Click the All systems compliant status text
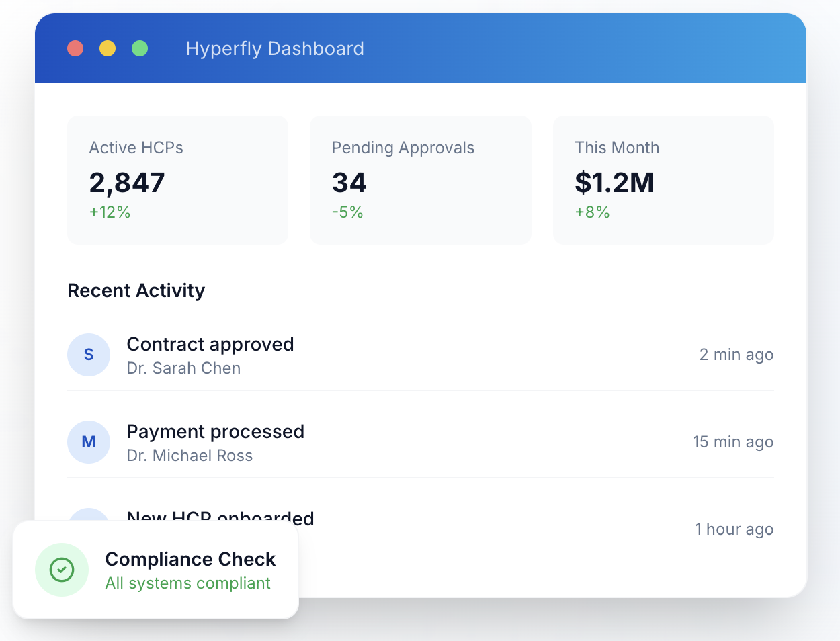 187,583
